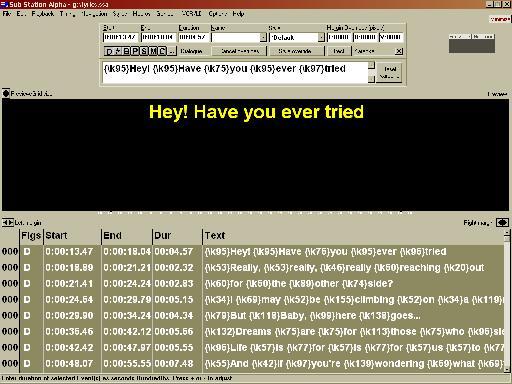
Task: Click the B event type icon
Action: [x=126, y=51]
